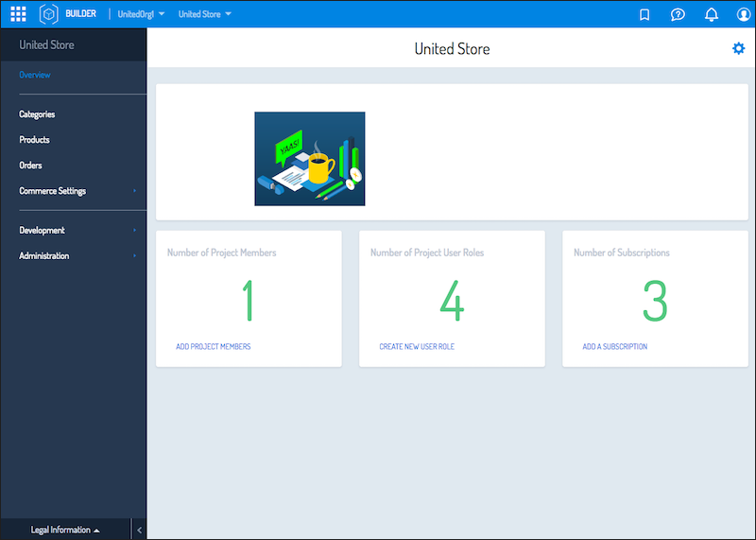Click the YaaS coffee illustration image
756x540 pixels.
coord(309,159)
